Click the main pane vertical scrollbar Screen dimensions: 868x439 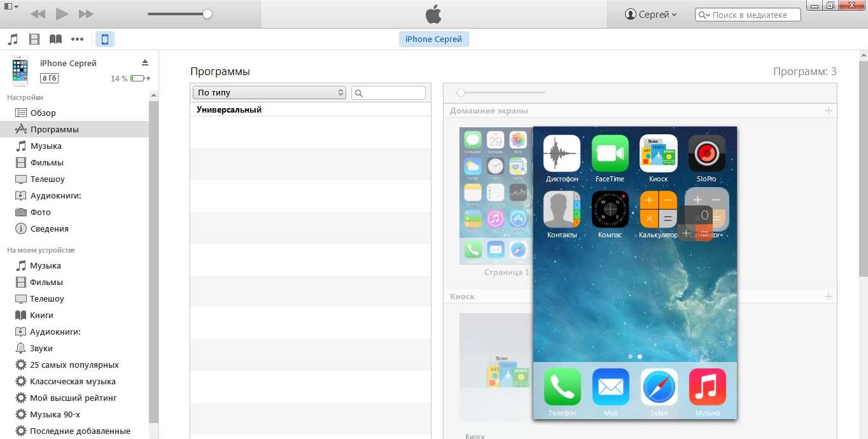point(863,169)
